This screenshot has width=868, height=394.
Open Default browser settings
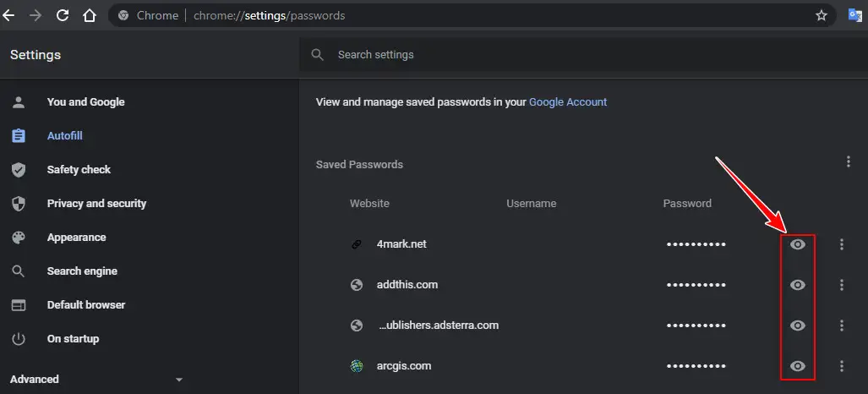[86, 304]
